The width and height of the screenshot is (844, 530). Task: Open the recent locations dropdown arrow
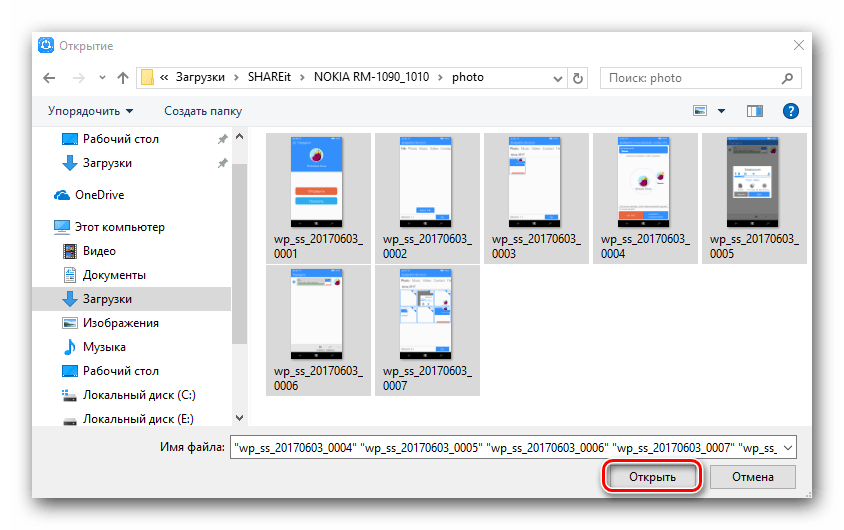pos(102,78)
